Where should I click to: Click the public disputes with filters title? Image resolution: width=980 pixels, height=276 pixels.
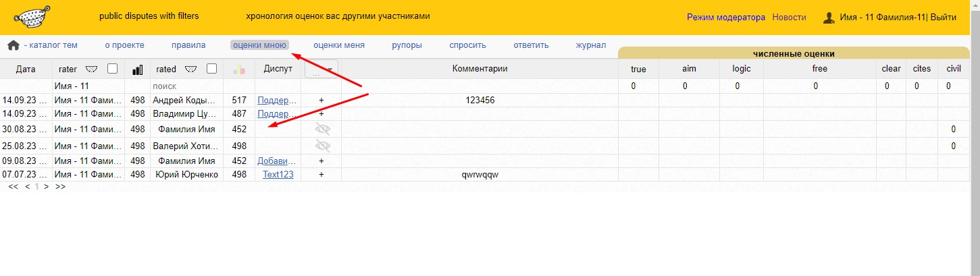tap(149, 16)
